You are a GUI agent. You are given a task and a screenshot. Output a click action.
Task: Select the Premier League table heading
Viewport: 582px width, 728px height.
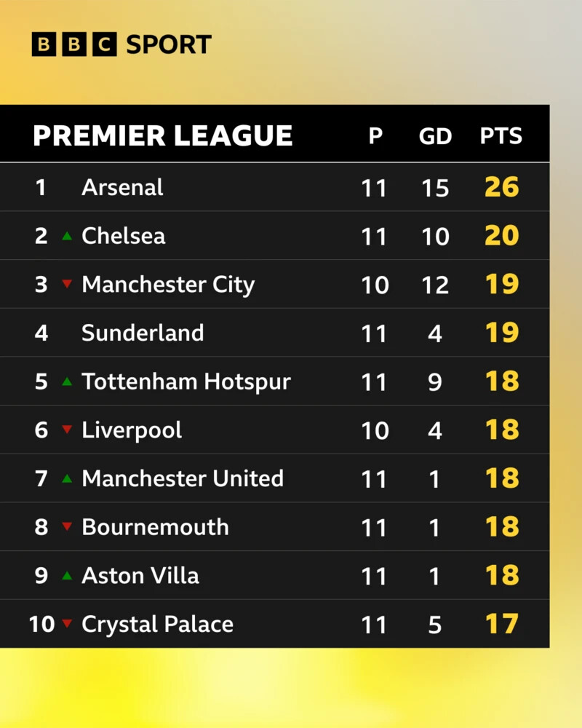[163, 136]
